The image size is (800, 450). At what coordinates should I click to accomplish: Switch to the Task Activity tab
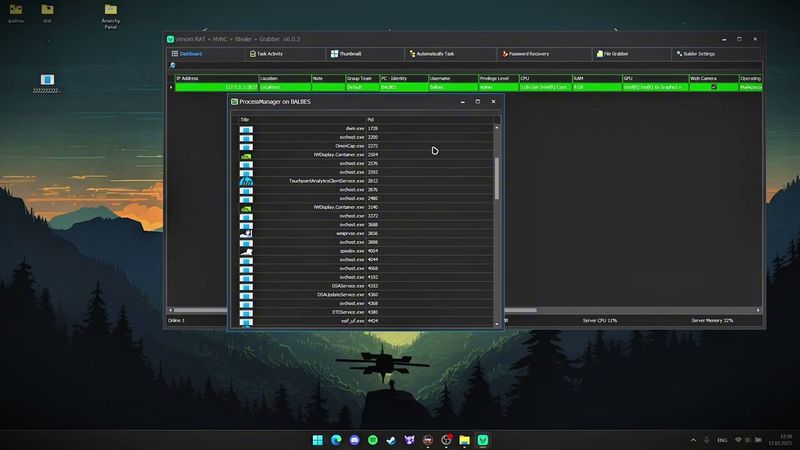pyautogui.click(x=266, y=54)
